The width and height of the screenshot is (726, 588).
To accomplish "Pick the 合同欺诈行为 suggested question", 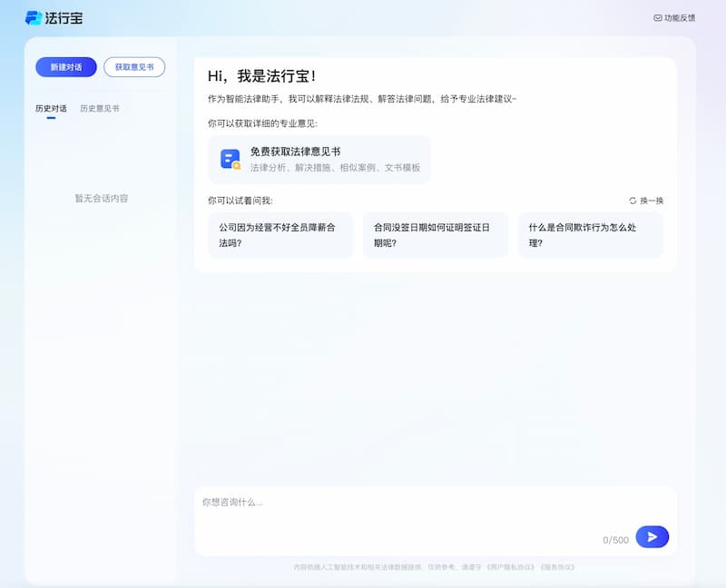I will [x=590, y=235].
